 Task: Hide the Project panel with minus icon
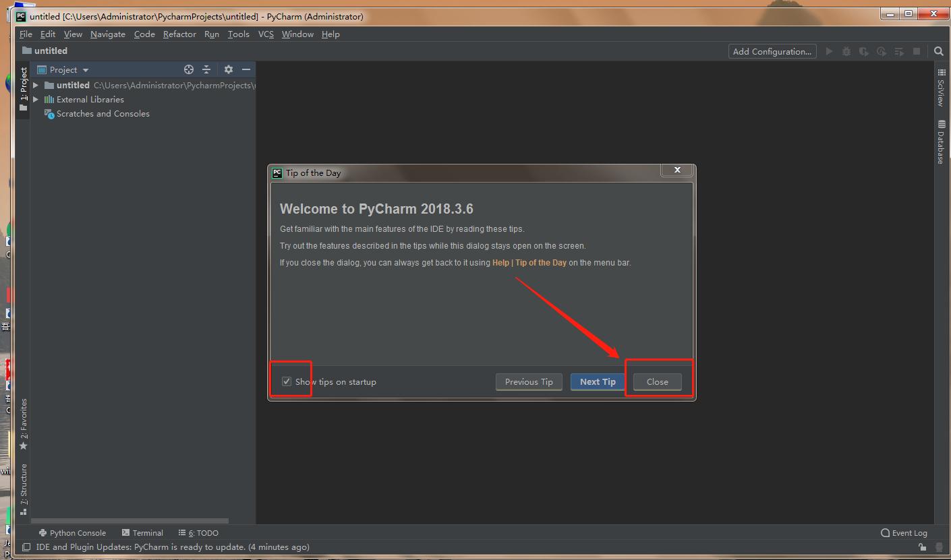click(x=246, y=69)
